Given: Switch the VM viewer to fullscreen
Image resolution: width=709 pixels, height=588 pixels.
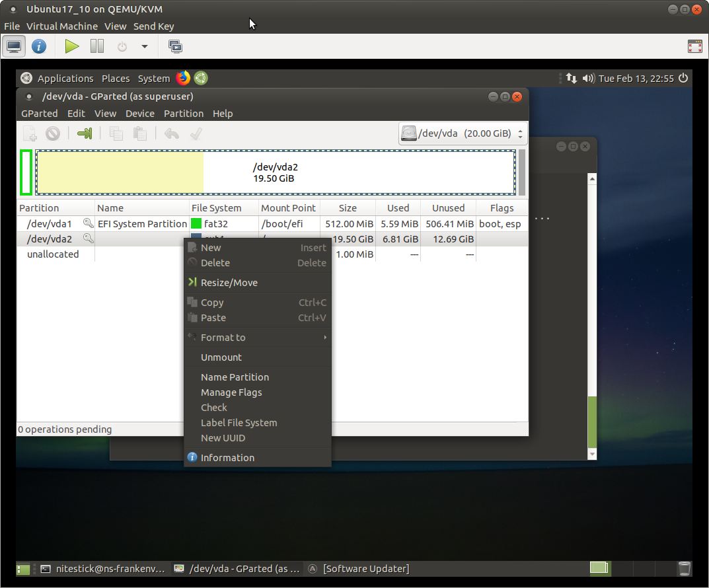Looking at the screenshot, I should click(694, 46).
